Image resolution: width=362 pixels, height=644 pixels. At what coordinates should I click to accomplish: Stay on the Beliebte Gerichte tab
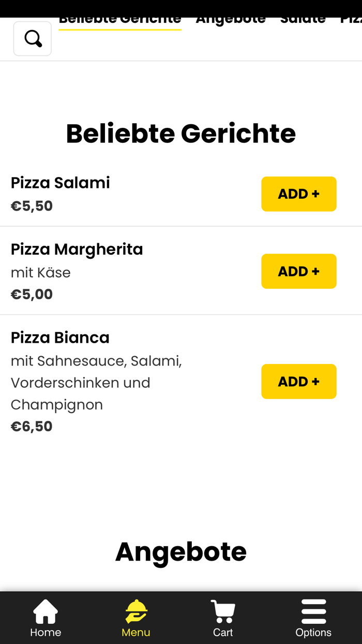pos(120,17)
